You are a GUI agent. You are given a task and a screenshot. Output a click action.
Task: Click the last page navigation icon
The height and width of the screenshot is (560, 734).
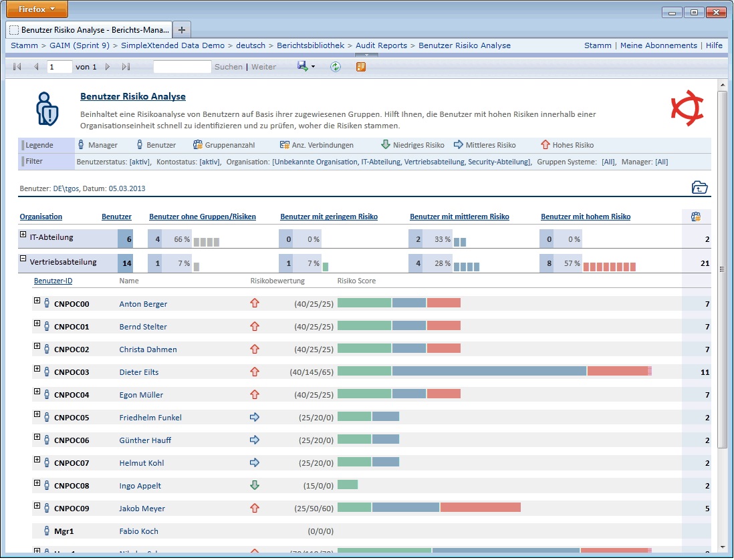pyautogui.click(x=126, y=67)
